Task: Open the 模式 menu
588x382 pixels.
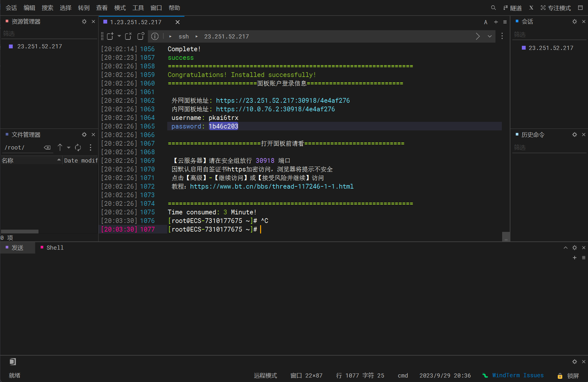Action: coord(120,8)
